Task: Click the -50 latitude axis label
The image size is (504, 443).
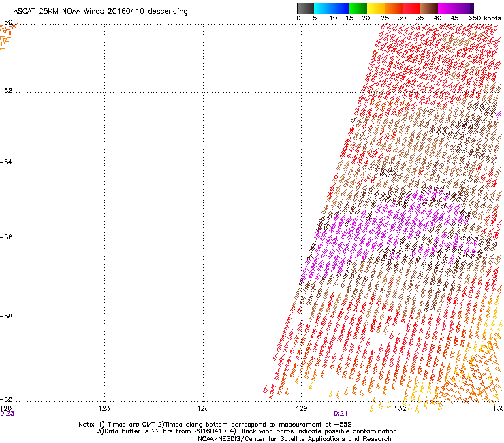Action: [x=6, y=22]
